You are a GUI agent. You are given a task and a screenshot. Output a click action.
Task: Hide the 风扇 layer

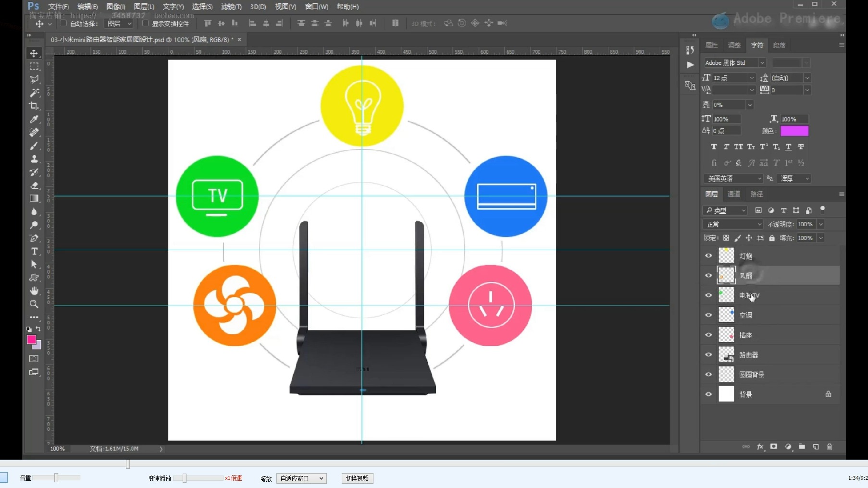[x=708, y=275]
